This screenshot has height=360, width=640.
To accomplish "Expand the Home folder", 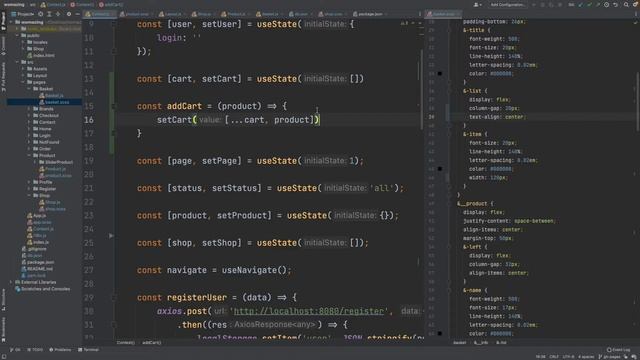I will (x=29, y=129).
